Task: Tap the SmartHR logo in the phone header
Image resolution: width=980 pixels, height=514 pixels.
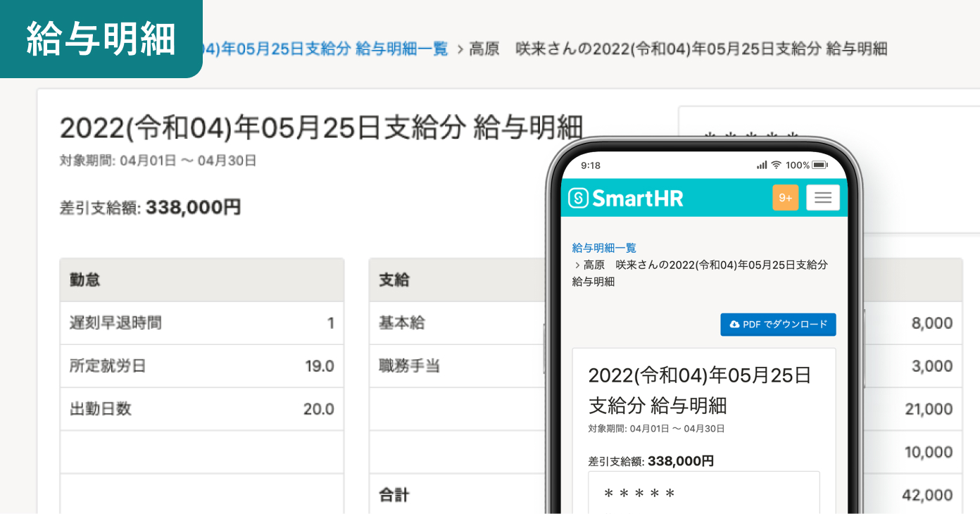Action: click(626, 198)
